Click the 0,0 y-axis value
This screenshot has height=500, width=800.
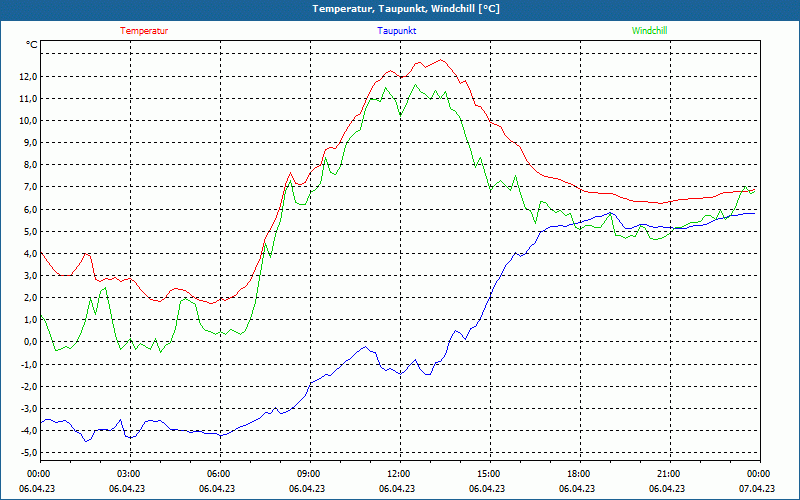30,342
